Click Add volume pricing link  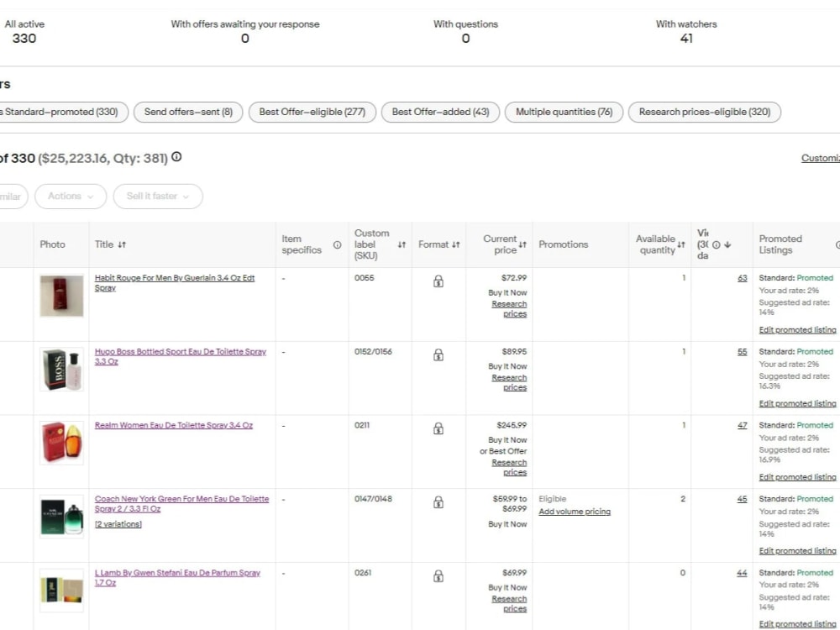(x=575, y=512)
